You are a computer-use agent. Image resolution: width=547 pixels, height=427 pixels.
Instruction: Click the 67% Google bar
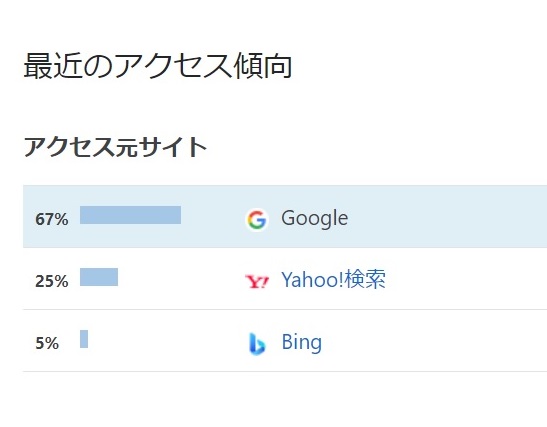[x=130, y=215]
